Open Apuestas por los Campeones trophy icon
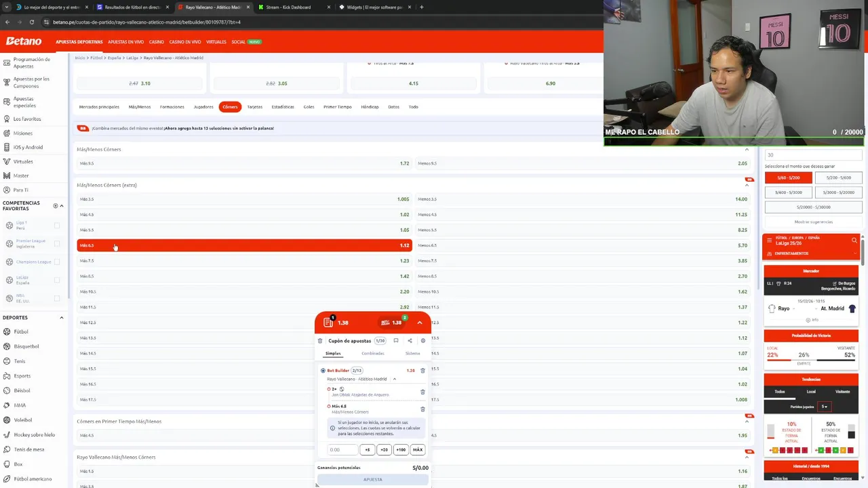The width and height of the screenshot is (868, 488). coord(7,83)
